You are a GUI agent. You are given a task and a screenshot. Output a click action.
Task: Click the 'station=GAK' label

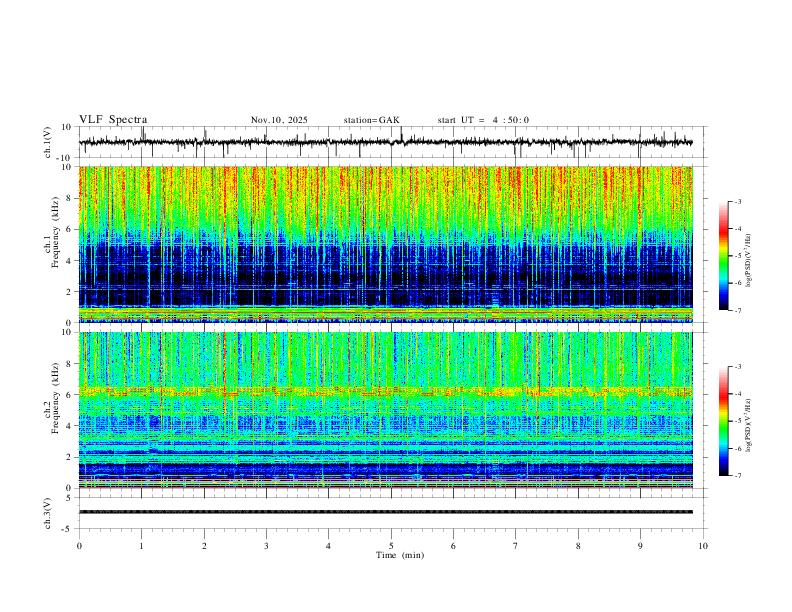(371, 120)
